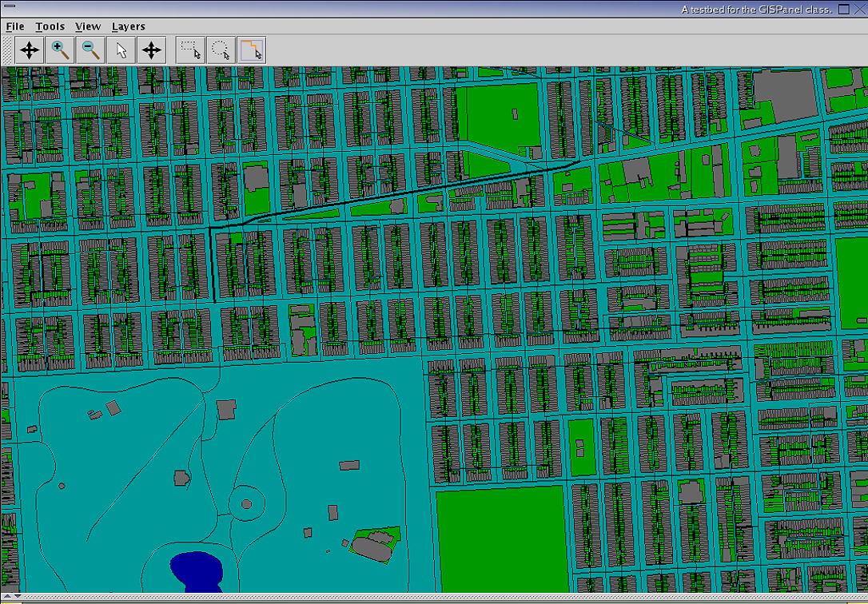Open the File menu
This screenshot has height=604, width=868.
click(x=14, y=26)
